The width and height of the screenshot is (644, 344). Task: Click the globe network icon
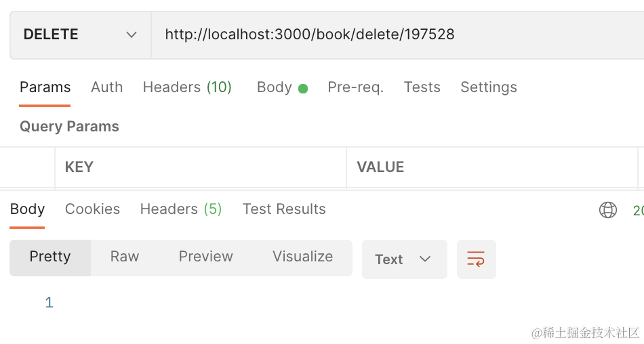608,210
